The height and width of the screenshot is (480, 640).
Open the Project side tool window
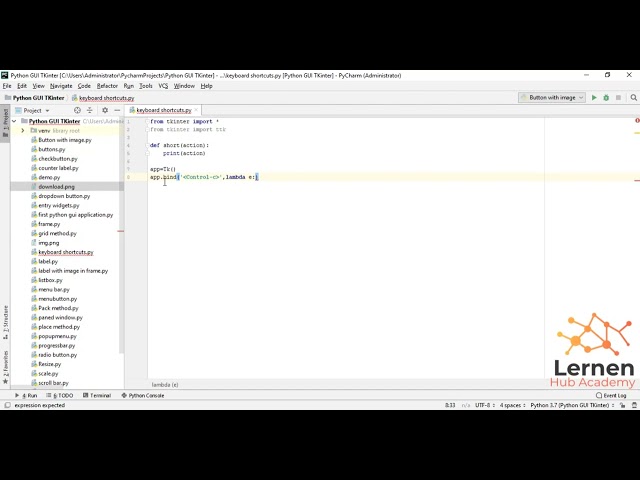[5, 123]
